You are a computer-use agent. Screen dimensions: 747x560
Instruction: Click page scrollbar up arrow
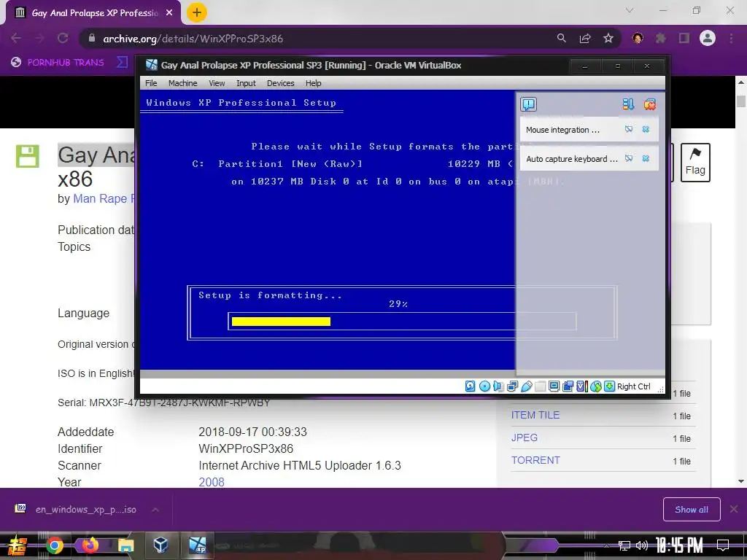pos(741,82)
